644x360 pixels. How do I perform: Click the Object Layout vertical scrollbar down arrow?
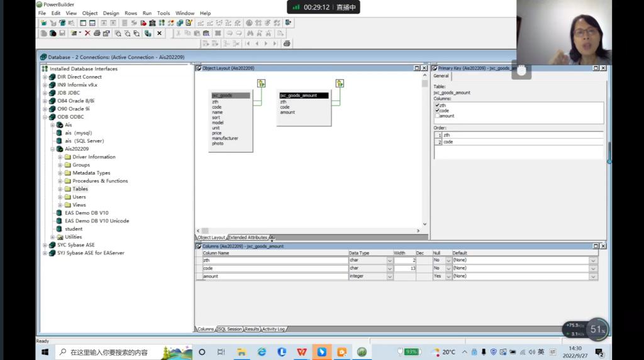[x=425, y=224]
